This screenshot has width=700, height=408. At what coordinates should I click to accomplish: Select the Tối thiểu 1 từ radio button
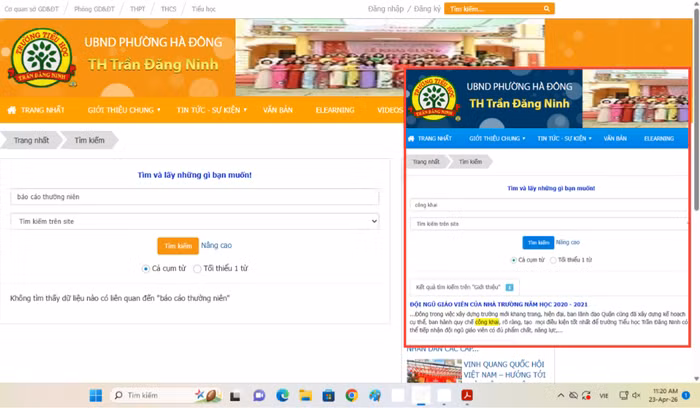pyautogui.click(x=197, y=269)
